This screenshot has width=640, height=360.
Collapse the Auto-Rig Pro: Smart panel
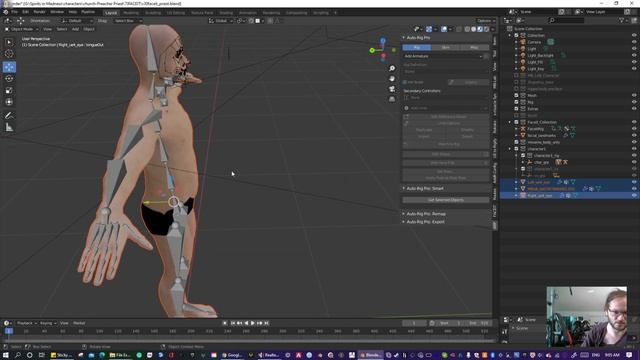[x=404, y=189]
